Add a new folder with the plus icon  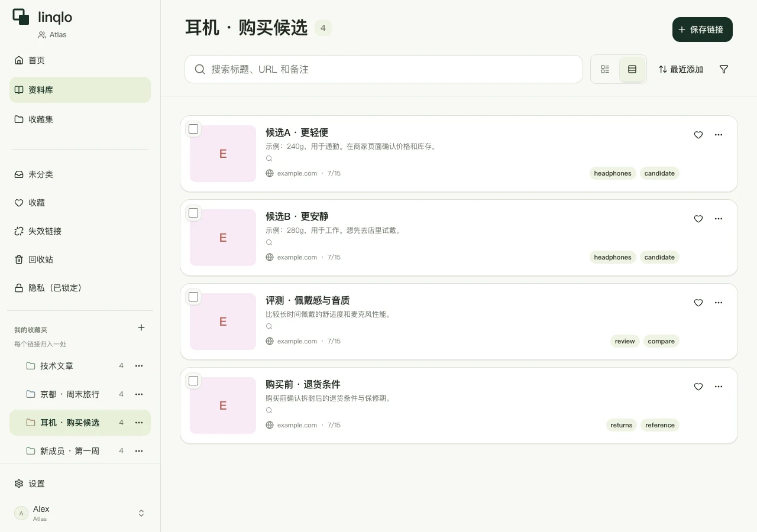pos(141,327)
